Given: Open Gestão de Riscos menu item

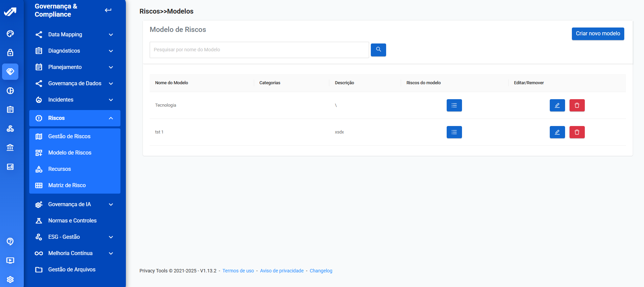Looking at the screenshot, I should tap(69, 137).
